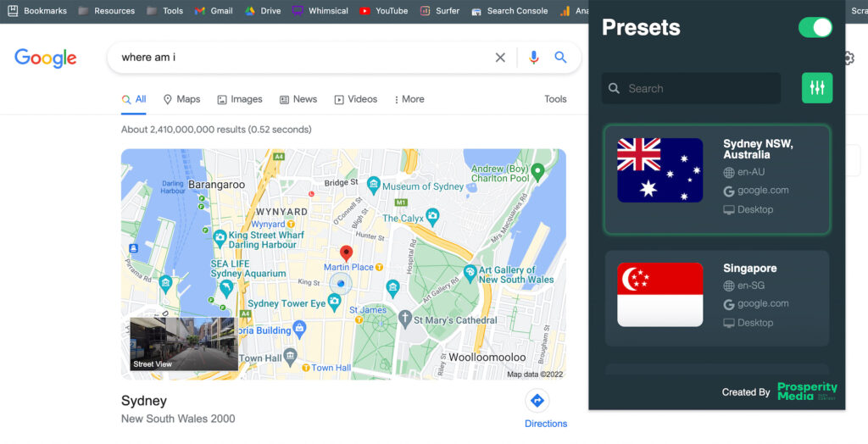
Task: Click the Google logo
Action: (x=46, y=58)
